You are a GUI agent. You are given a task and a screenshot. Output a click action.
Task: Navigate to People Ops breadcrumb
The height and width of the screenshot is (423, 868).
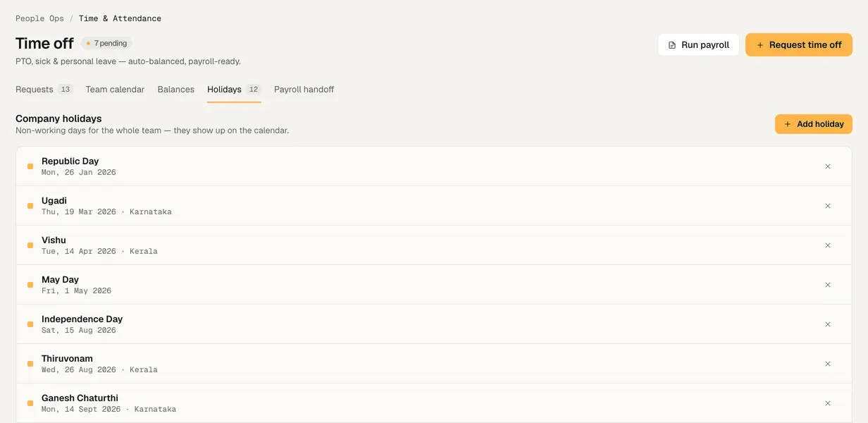[39, 18]
